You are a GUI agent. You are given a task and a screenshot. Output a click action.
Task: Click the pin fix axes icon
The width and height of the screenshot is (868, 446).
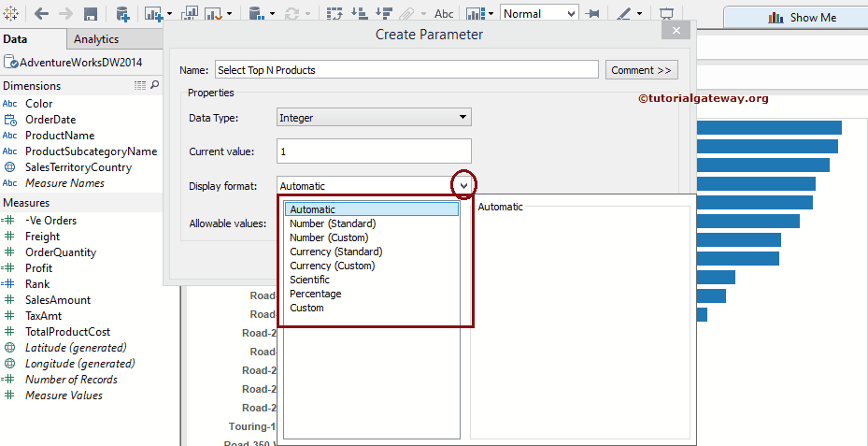click(591, 14)
